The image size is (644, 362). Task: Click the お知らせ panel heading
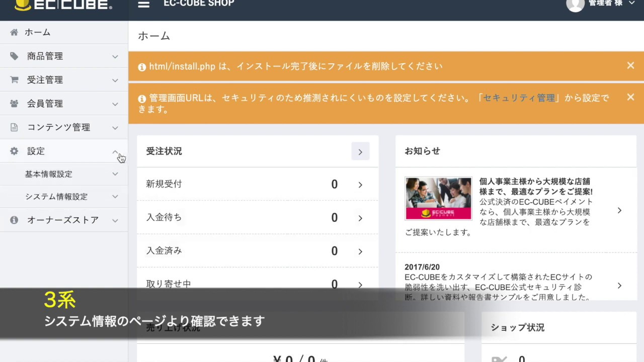422,151
